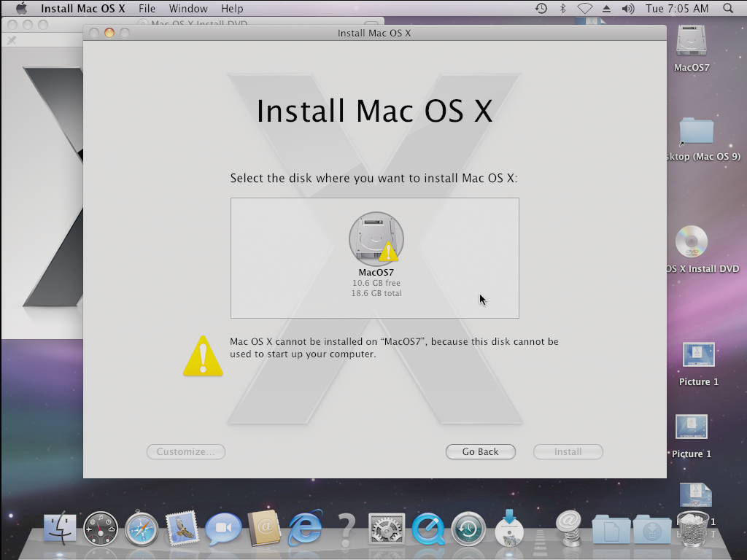Launch QuickTime Player from the Dock
Screen dimensions: 747x560
pyautogui.click(x=427, y=529)
